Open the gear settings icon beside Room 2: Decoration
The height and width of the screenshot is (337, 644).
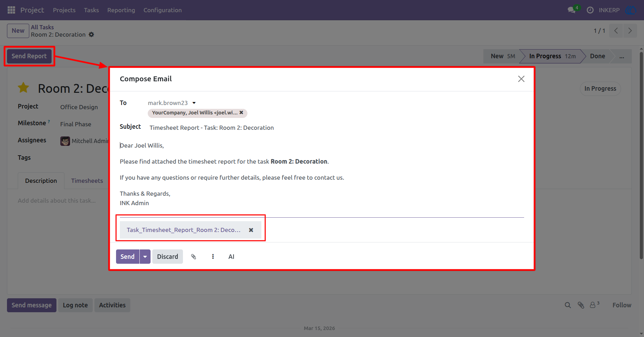(91, 35)
